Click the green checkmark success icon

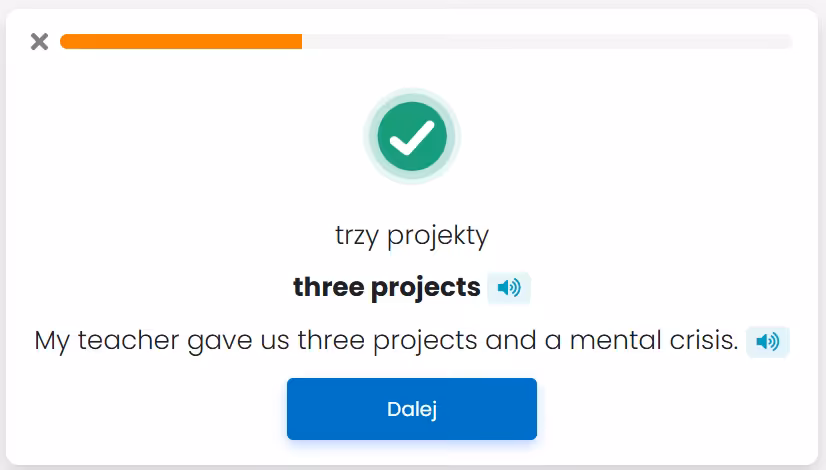point(411,136)
